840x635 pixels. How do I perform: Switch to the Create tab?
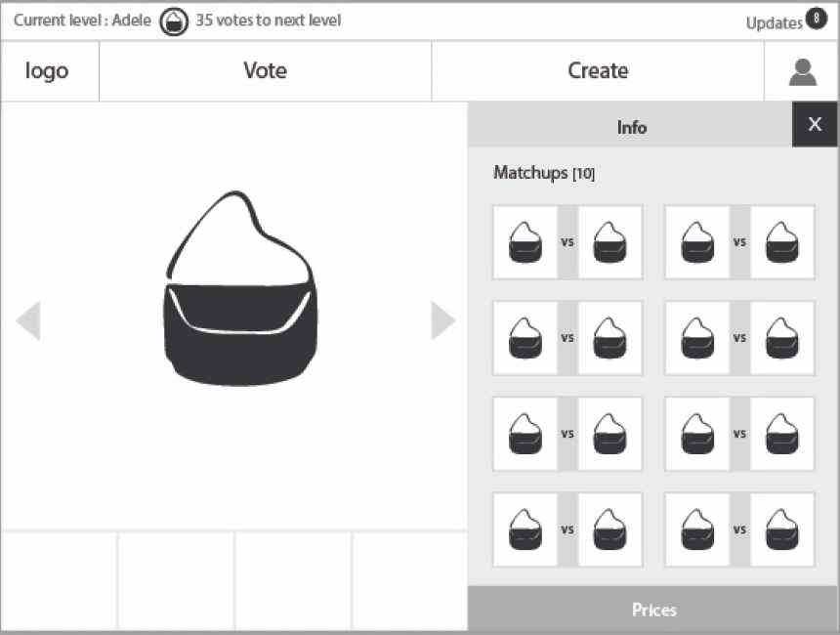tap(598, 71)
